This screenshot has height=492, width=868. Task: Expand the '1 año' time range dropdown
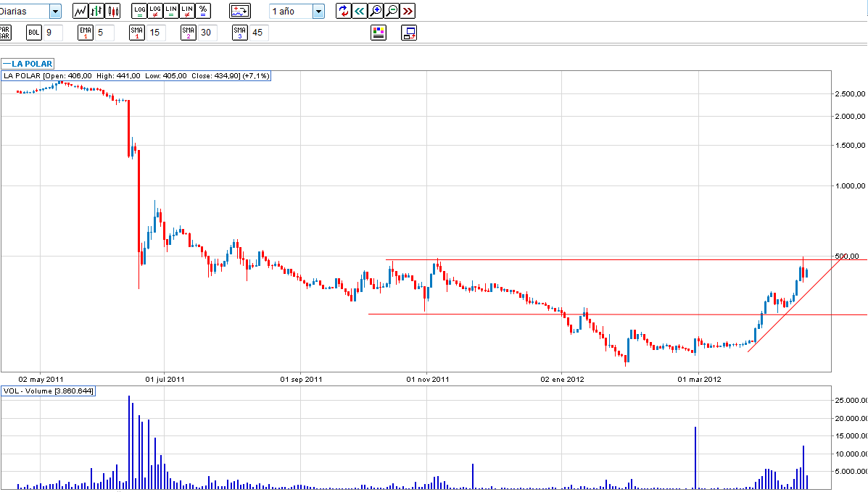[x=318, y=11]
